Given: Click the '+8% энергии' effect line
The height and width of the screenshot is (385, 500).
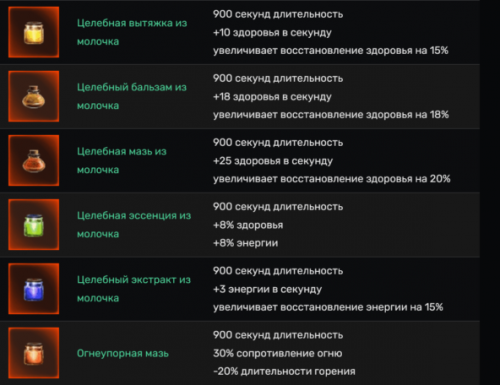Looking at the screenshot, I should [246, 243].
